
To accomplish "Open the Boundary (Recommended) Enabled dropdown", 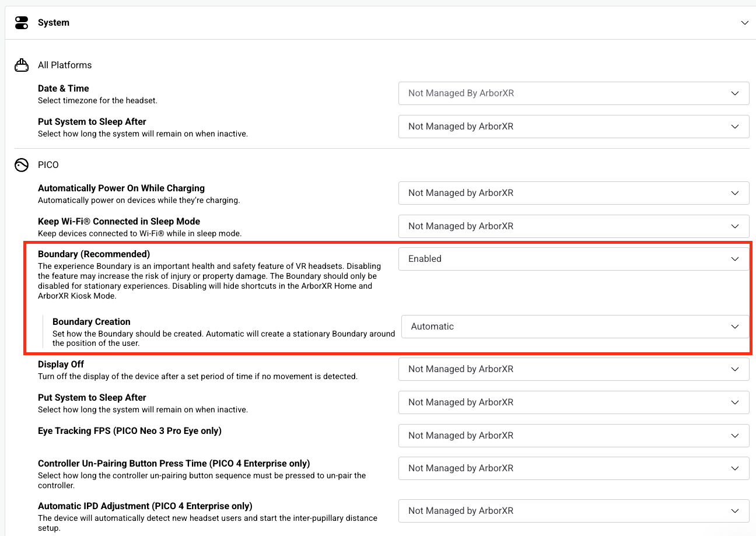I will pos(574,259).
